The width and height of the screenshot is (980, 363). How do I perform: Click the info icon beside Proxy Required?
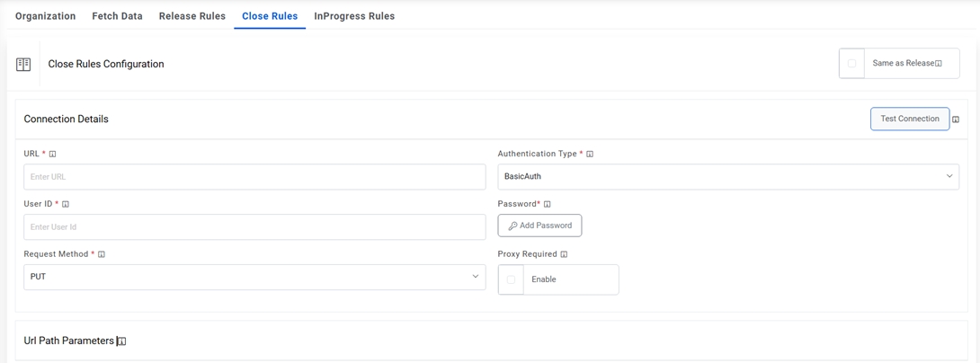(x=564, y=255)
